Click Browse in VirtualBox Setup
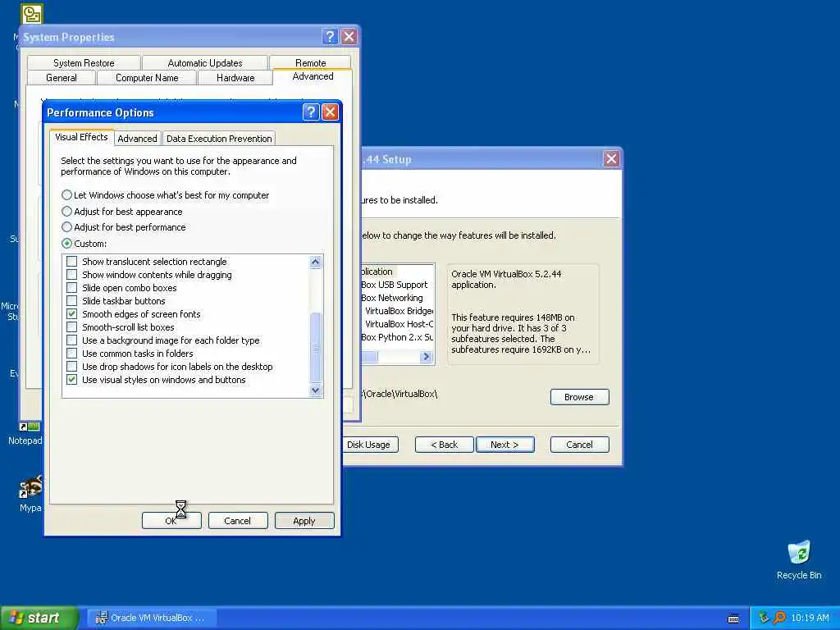Screen dimensions: 840x630 (580, 397)
